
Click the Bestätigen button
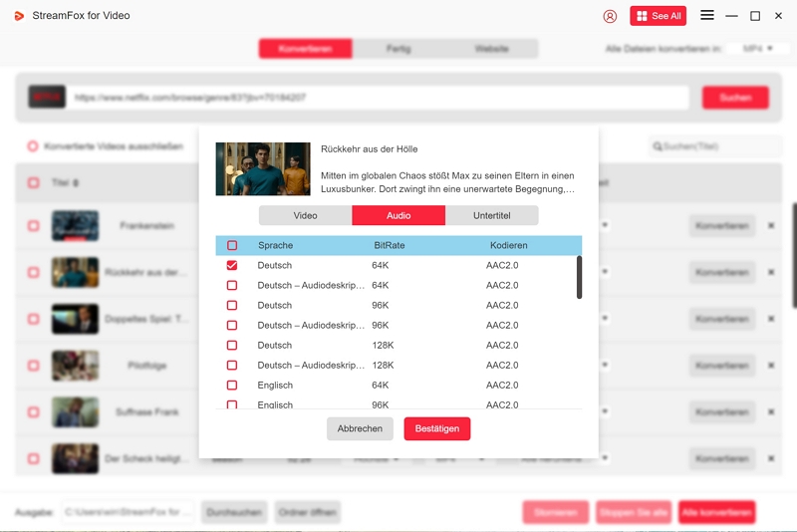[437, 428]
